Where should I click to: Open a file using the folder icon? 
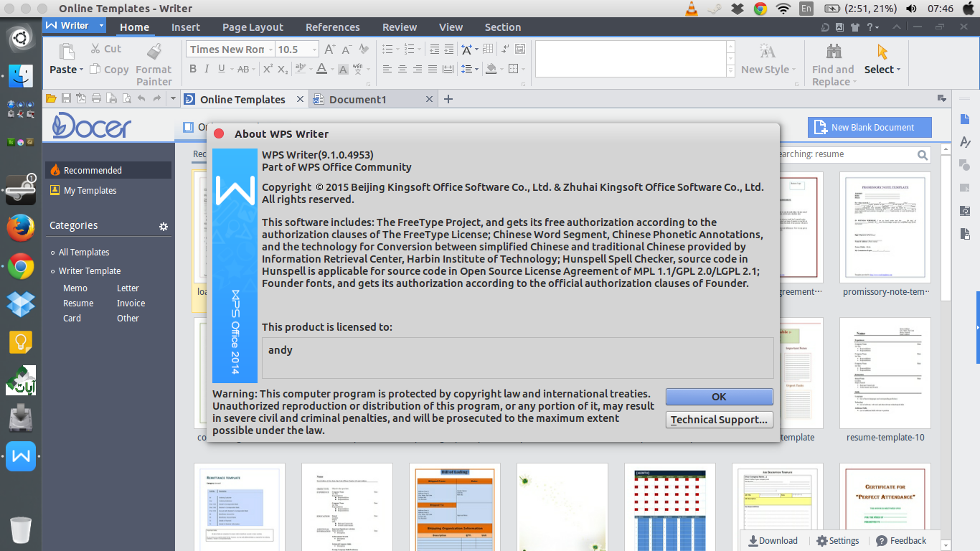click(x=50, y=99)
